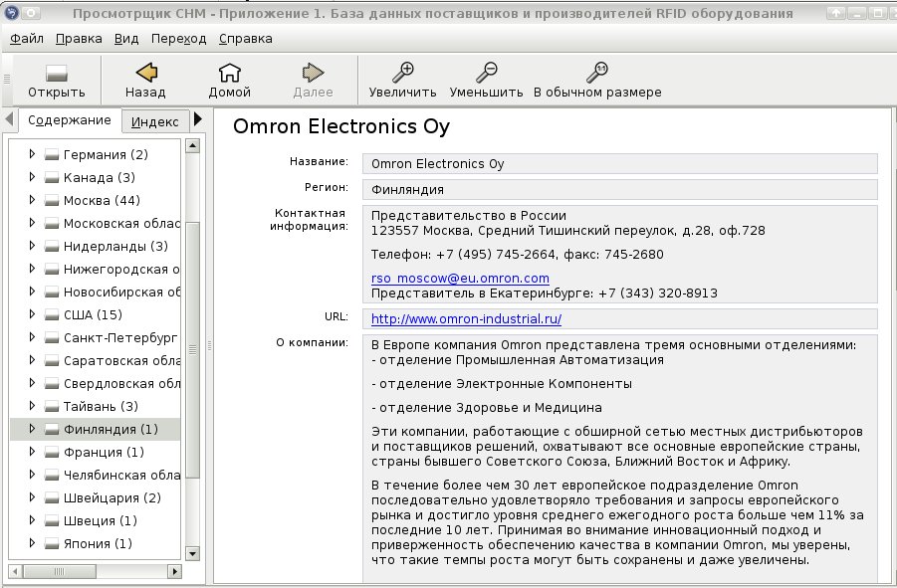Click the pane splitter handle between panels
Image resolution: width=897 pixels, height=588 pixels.
(x=209, y=346)
